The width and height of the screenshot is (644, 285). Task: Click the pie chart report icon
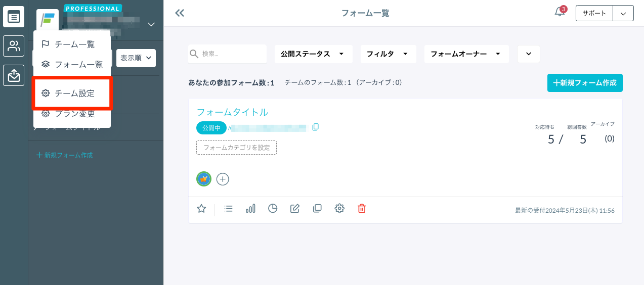[x=273, y=209]
